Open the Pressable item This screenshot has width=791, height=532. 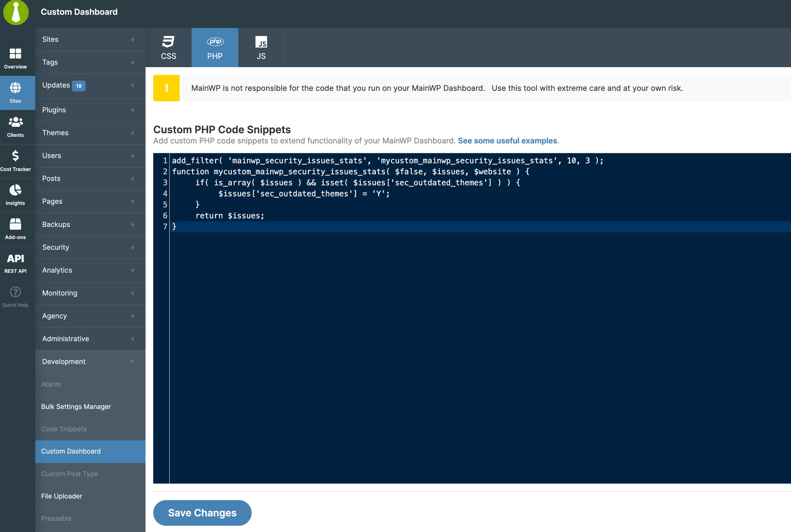pos(90,519)
